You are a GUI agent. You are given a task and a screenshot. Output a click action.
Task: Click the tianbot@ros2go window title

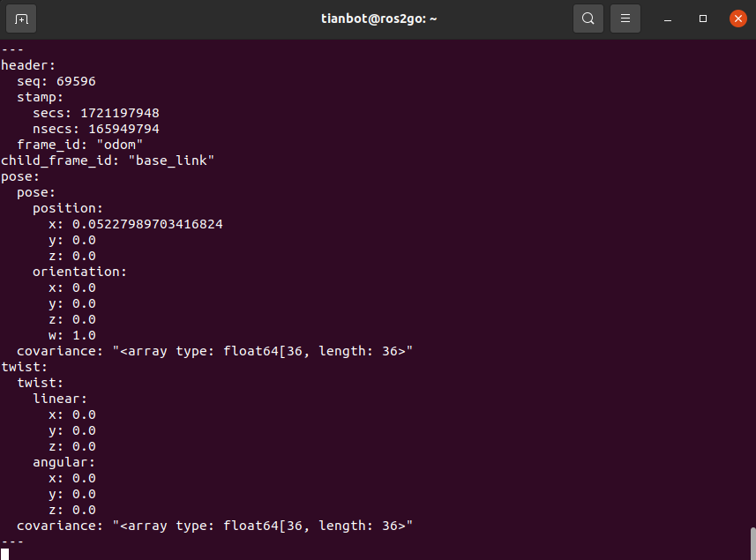[379, 19]
